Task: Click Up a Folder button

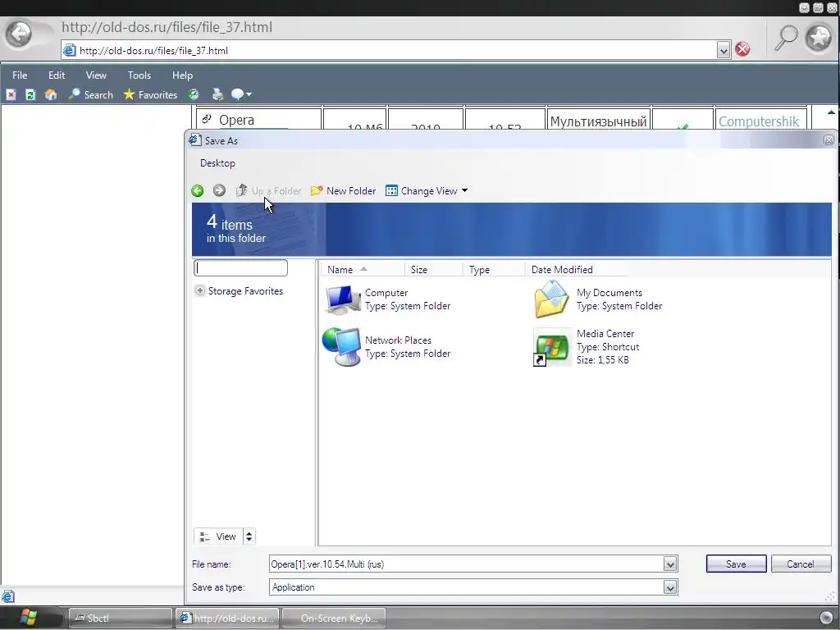Action: 268,190
